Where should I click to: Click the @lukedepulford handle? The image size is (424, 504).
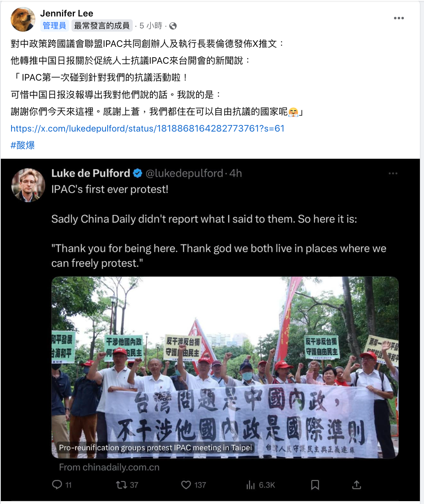(x=184, y=173)
